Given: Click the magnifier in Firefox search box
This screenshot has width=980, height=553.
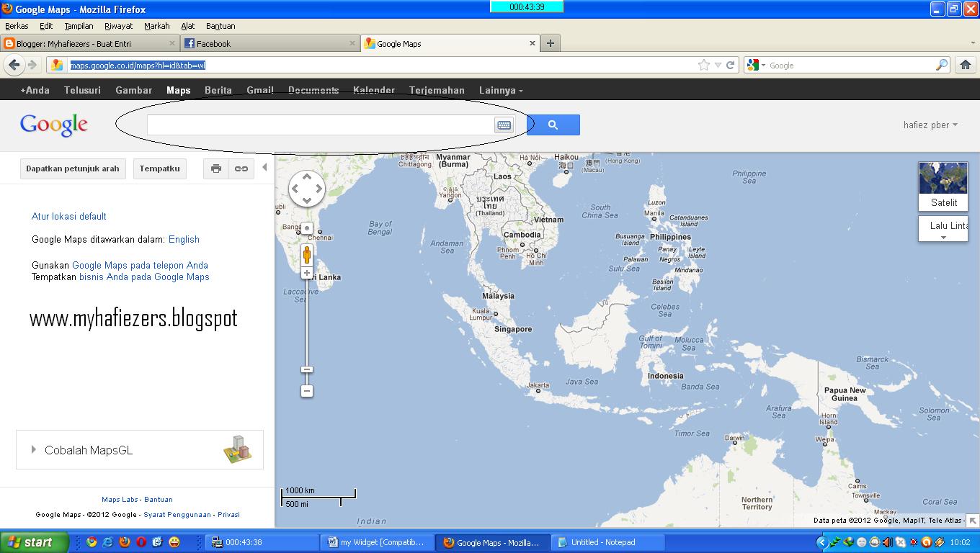Looking at the screenshot, I should (942, 65).
